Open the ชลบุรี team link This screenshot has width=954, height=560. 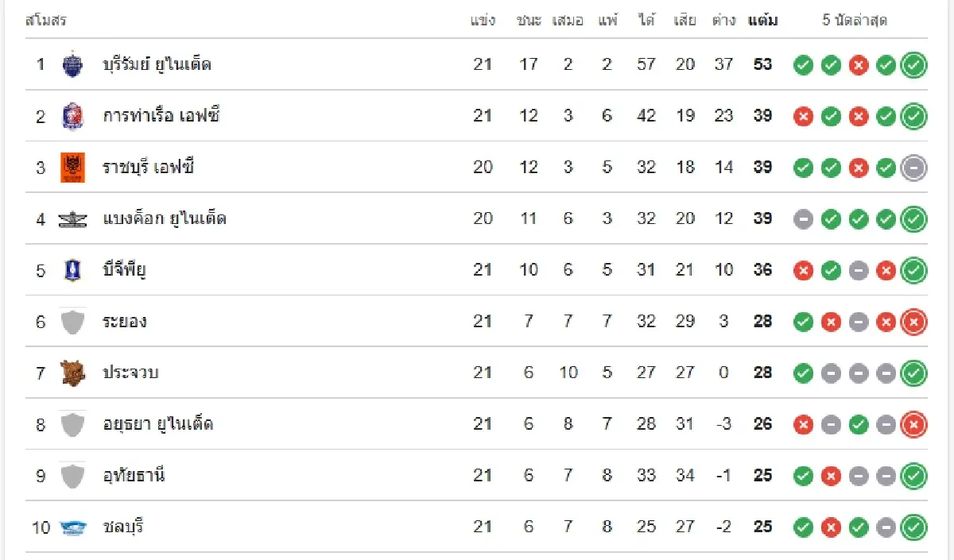(x=124, y=527)
